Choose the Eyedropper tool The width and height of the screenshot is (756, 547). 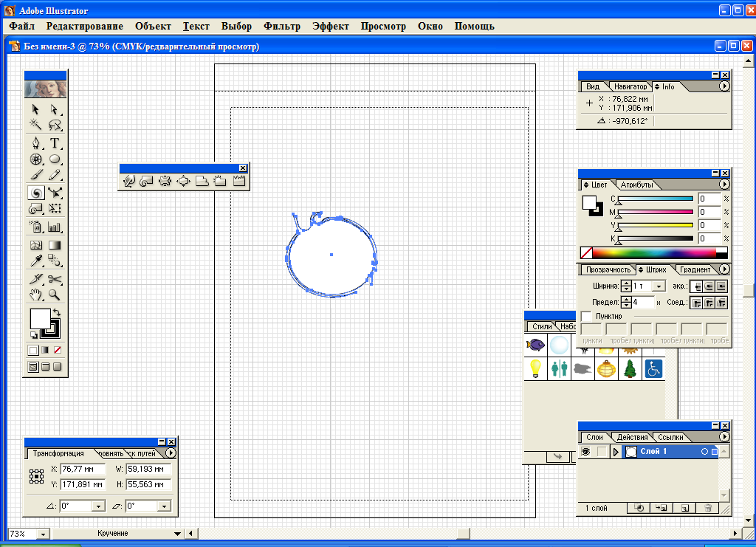[35, 261]
